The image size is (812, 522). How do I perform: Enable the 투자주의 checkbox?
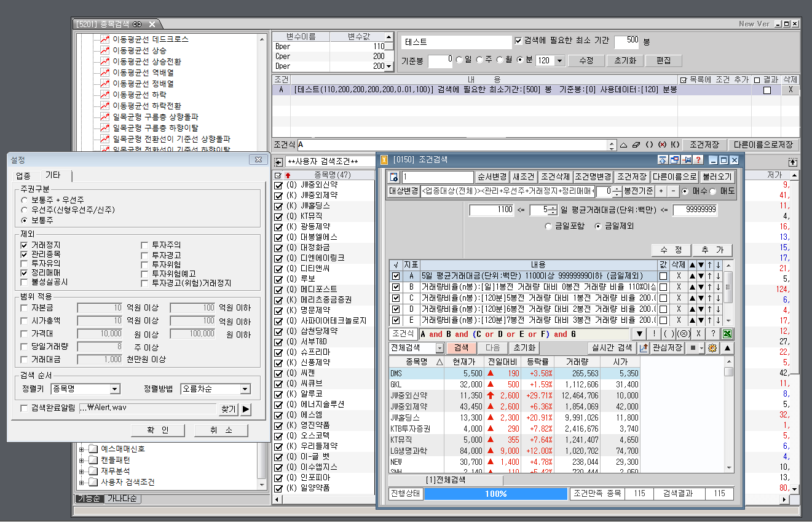[x=144, y=245]
